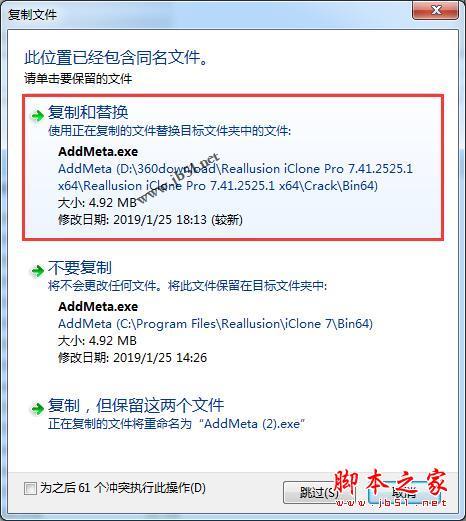
Task: Click AddMeta.exe filename under 不要复制
Action: [98, 307]
